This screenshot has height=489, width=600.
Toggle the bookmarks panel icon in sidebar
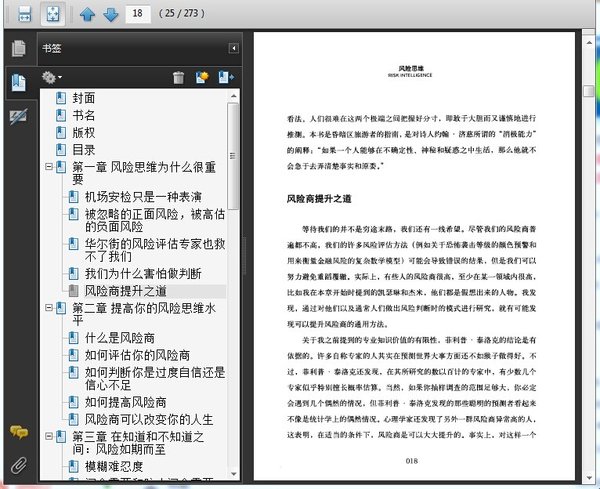tap(17, 83)
